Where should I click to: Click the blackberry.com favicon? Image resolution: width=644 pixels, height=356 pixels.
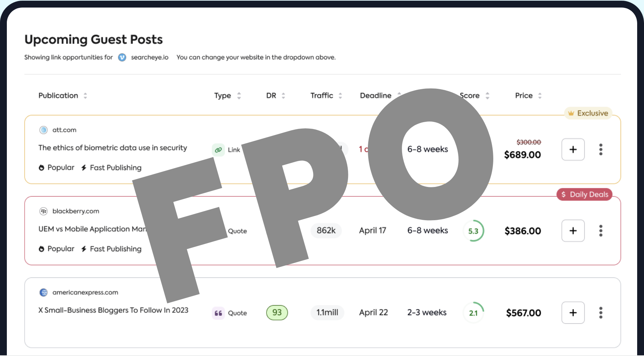tap(44, 211)
